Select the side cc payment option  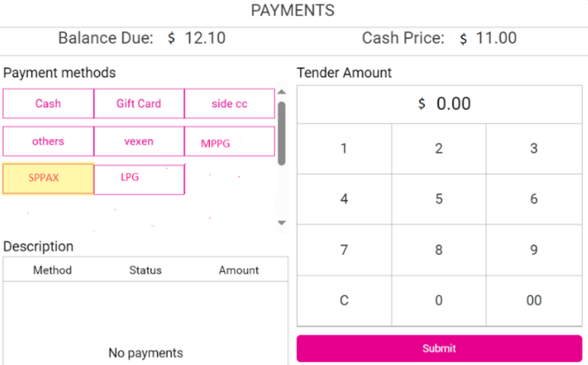point(229,104)
